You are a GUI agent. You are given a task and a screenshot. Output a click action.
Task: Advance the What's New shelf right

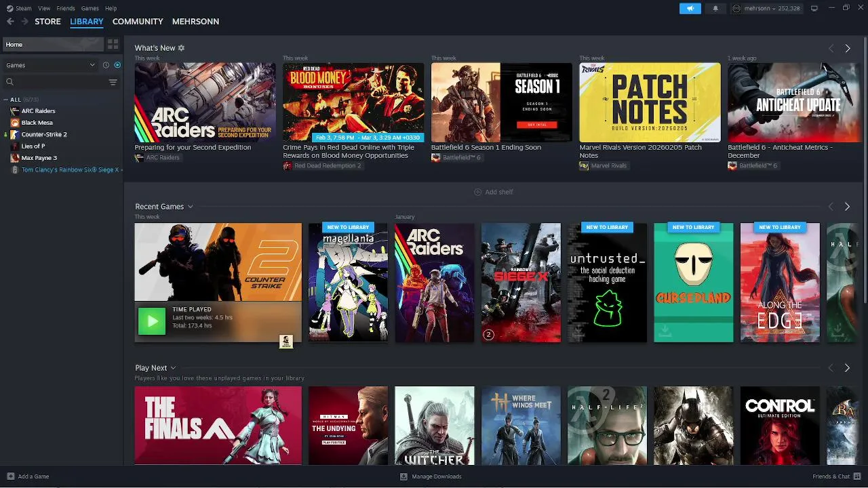[847, 49]
